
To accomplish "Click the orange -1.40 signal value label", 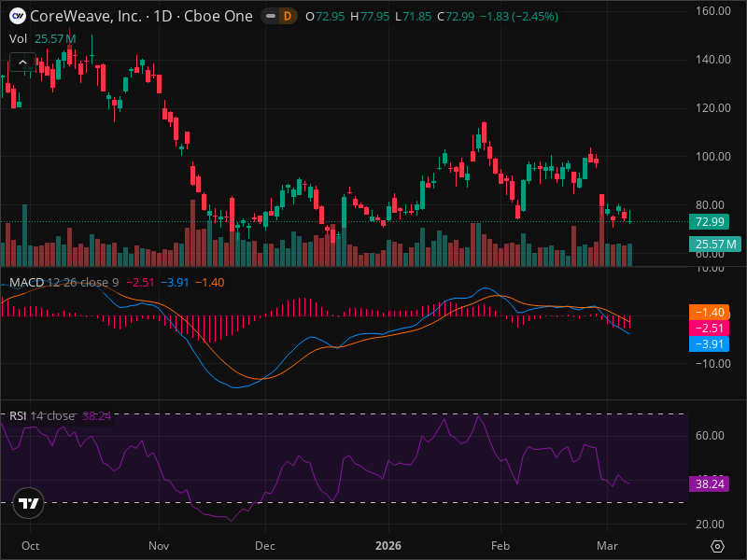I will [709, 313].
